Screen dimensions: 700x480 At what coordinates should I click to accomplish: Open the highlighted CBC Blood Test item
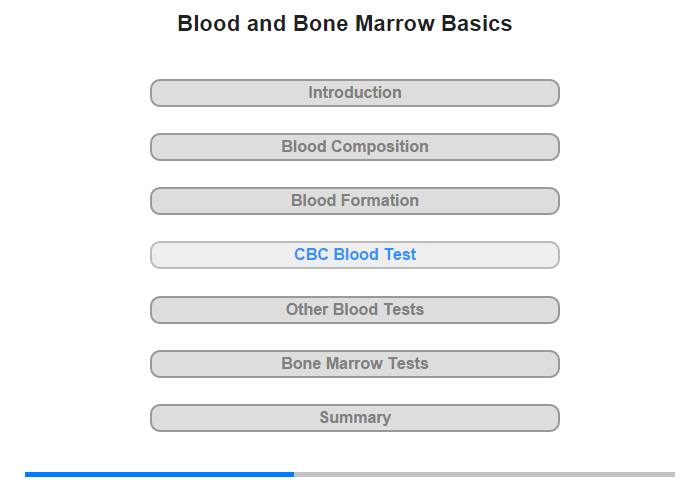(x=354, y=255)
